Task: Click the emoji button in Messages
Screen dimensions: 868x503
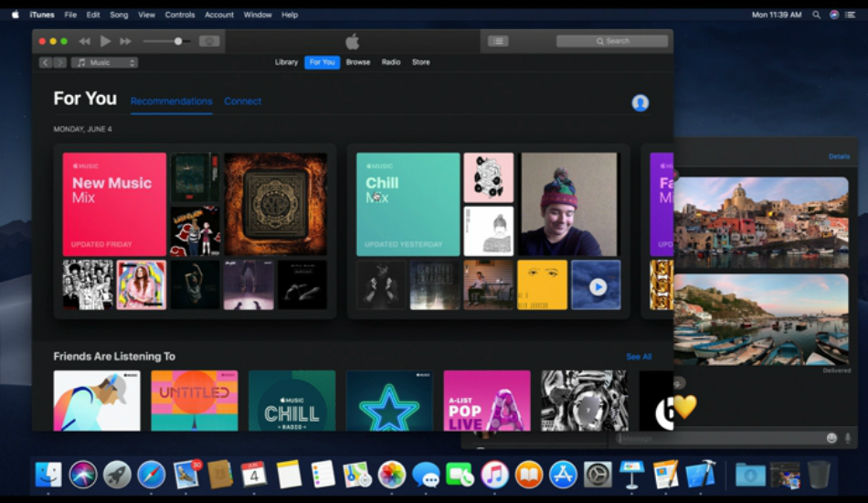Action: (831, 438)
